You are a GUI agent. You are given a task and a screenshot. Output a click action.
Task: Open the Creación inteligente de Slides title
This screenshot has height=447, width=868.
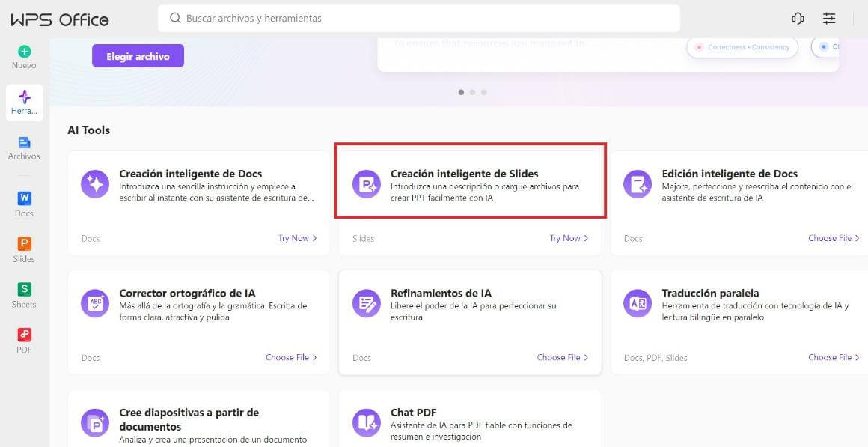[x=465, y=174]
